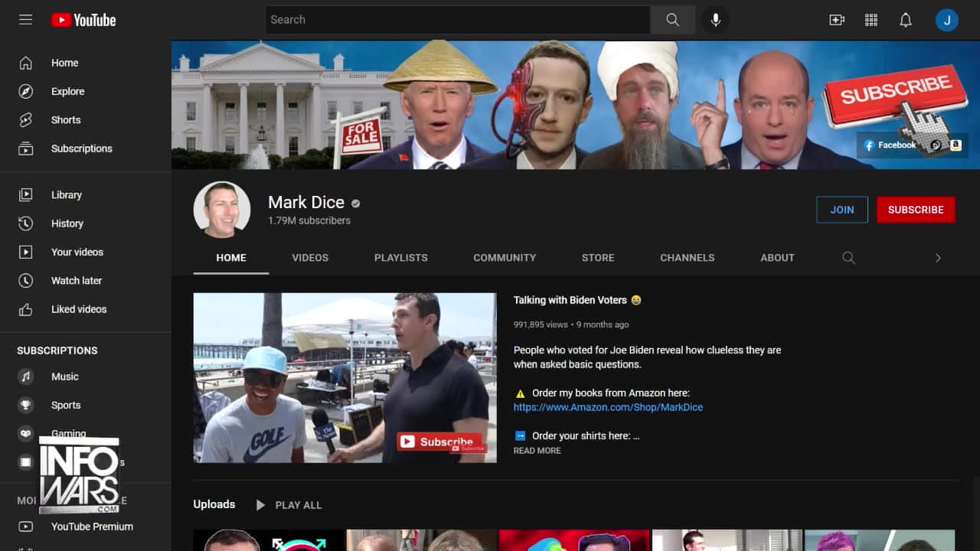
Task: Click the Music subscription icon
Action: [26, 377]
